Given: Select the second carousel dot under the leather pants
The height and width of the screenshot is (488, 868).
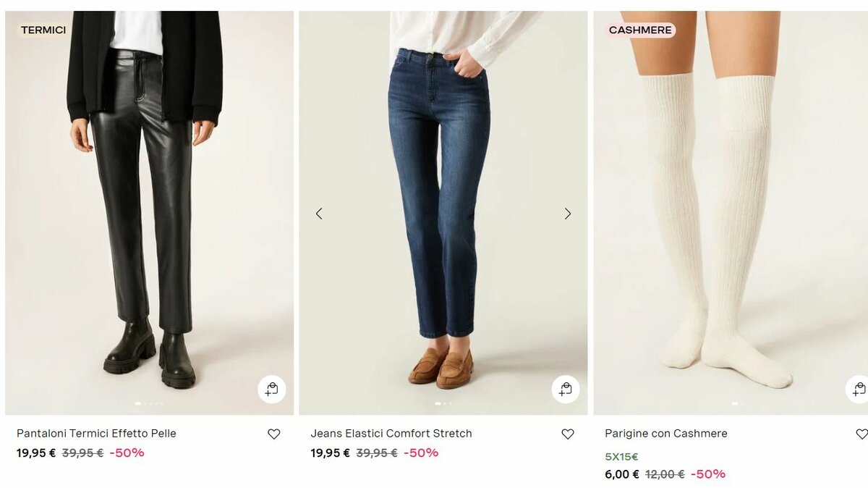Looking at the screenshot, I should (145, 403).
